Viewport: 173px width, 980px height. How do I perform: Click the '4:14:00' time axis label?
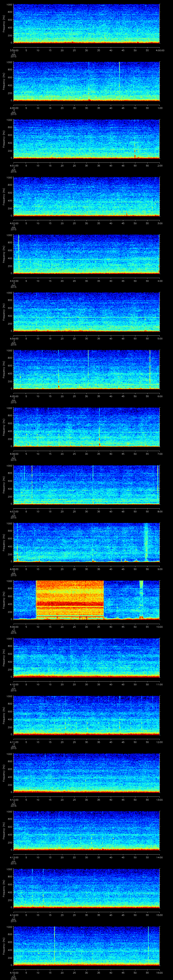pos(14,915)
